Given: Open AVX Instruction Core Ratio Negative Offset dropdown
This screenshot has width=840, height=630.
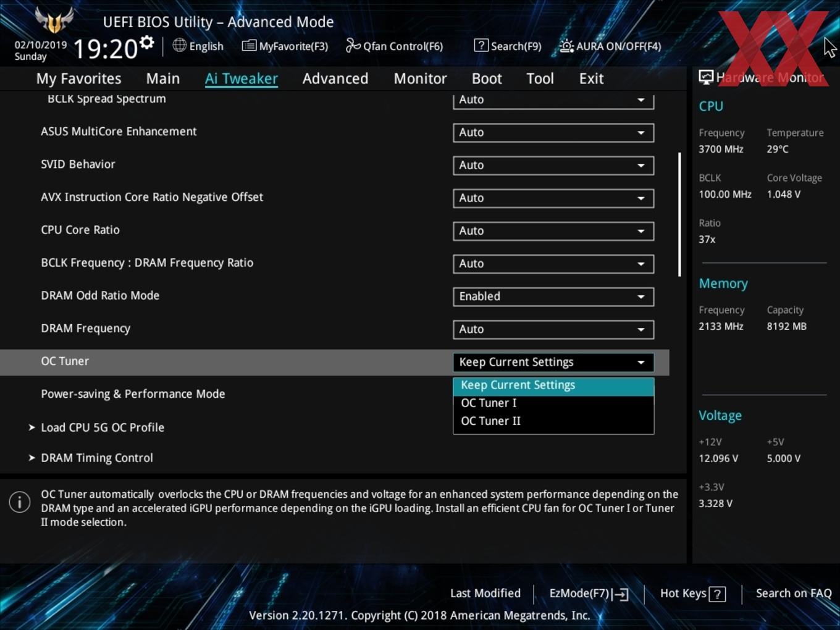Looking at the screenshot, I should click(553, 198).
